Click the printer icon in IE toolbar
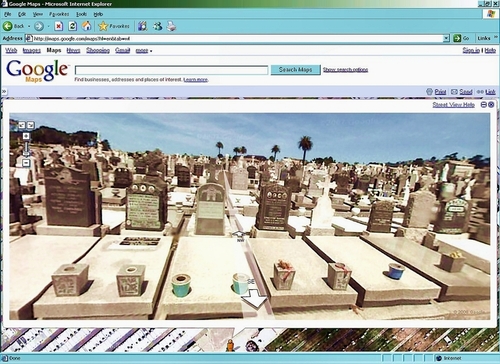Screen dimensions: 500x364 (x=171, y=26)
